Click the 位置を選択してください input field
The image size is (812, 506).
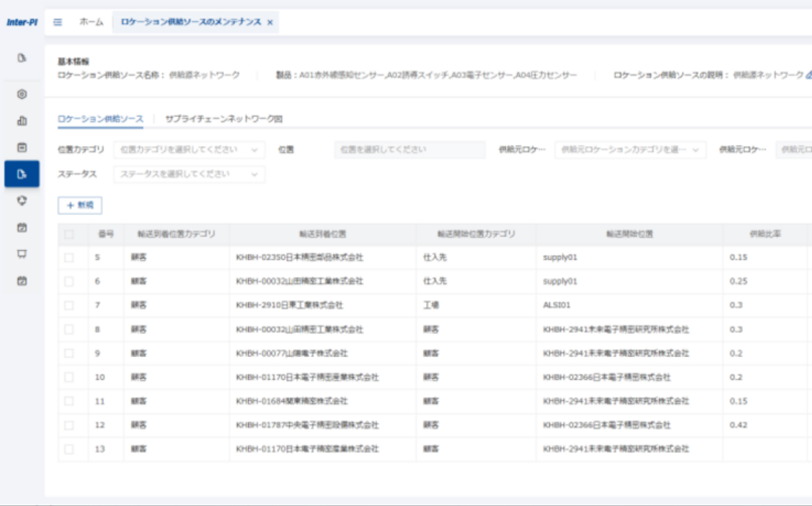click(x=409, y=150)
